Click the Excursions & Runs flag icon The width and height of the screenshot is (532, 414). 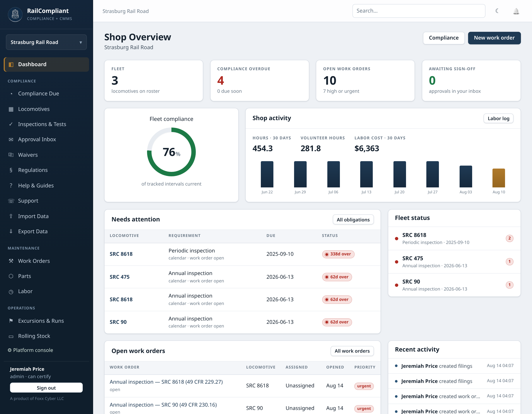coord(11,321)
